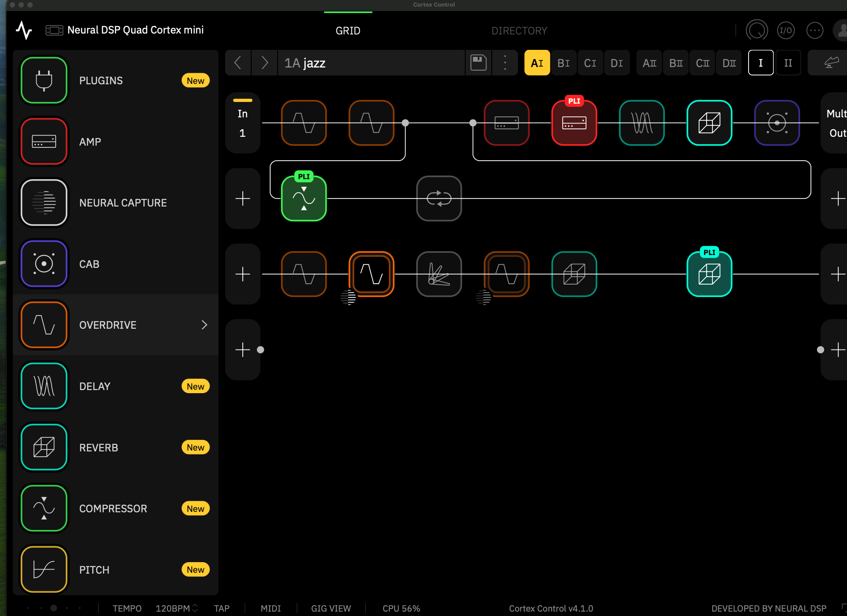Screen dimensions: 847x616
Task: Activate scene D I
Action: pyautogui.click(x=617, y=63)
